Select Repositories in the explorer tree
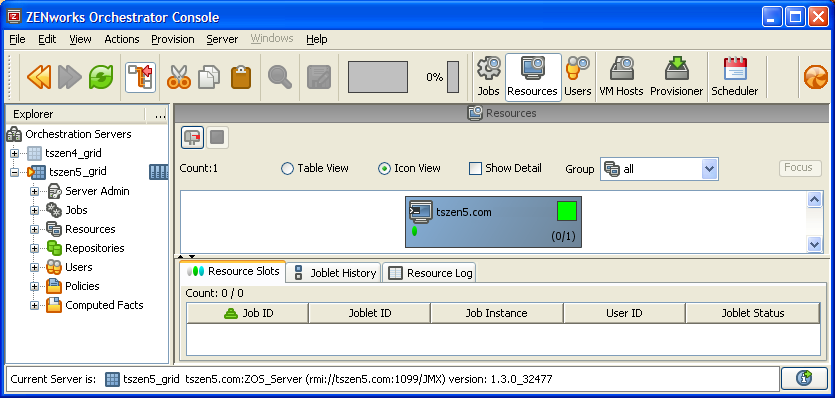 (x=95, y=248)
